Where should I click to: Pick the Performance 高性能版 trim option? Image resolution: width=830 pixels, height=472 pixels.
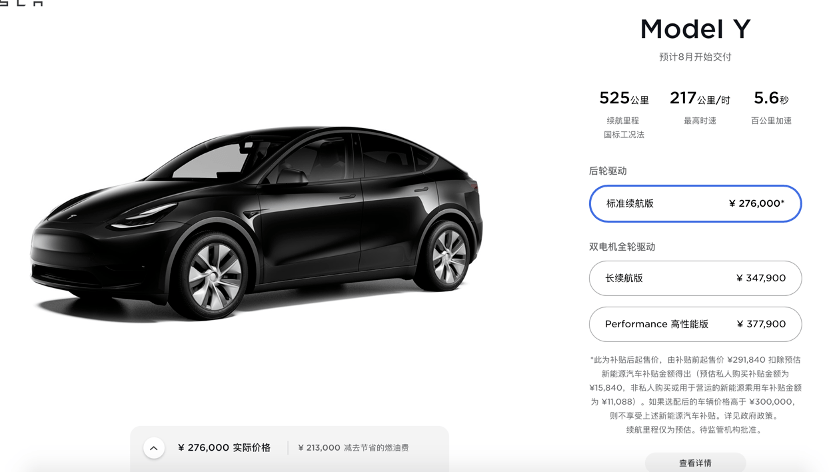695,324
